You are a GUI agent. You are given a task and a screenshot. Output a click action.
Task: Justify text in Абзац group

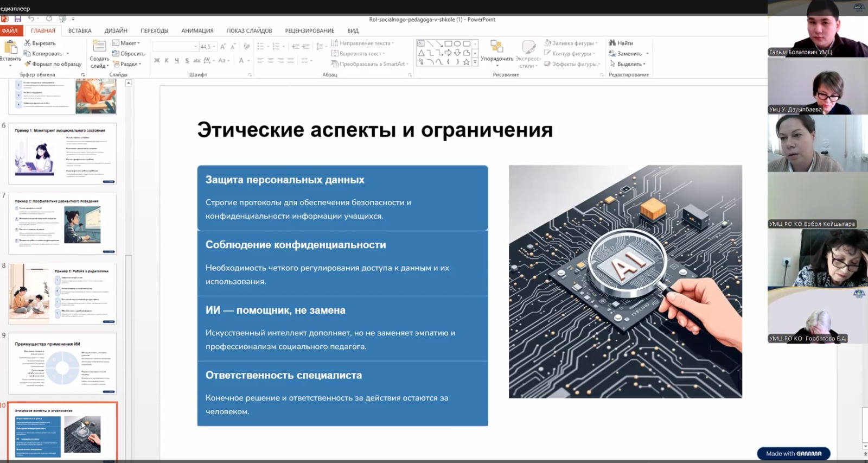click(x=291, y=61)
